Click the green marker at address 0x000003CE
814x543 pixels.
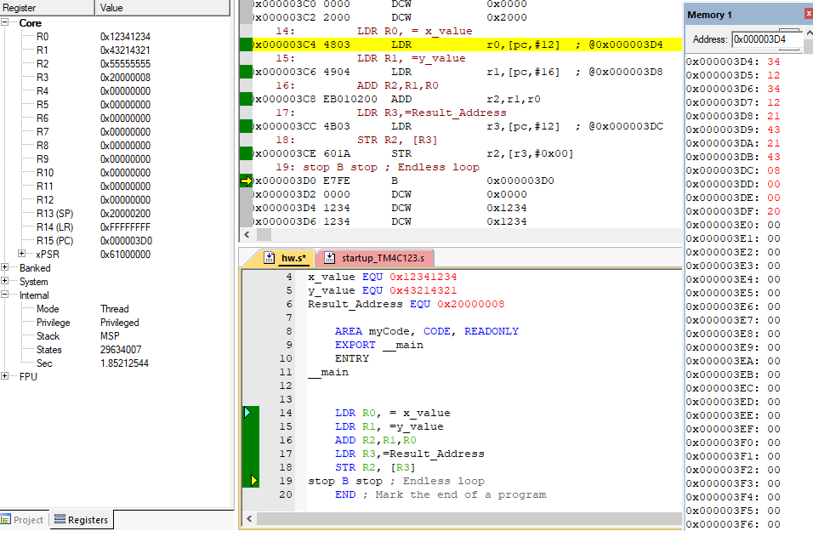click(x=246, y=154)
